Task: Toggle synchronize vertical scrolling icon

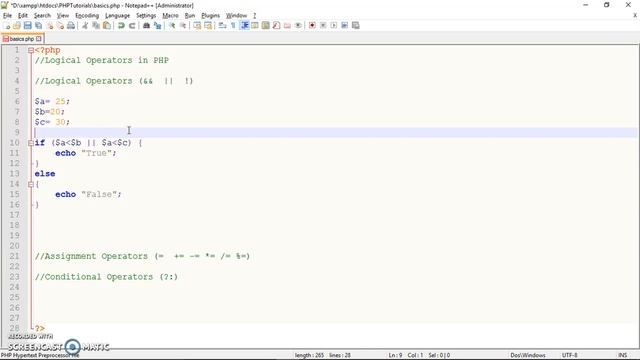Action: pyautogui.click(x=197, y=25)
